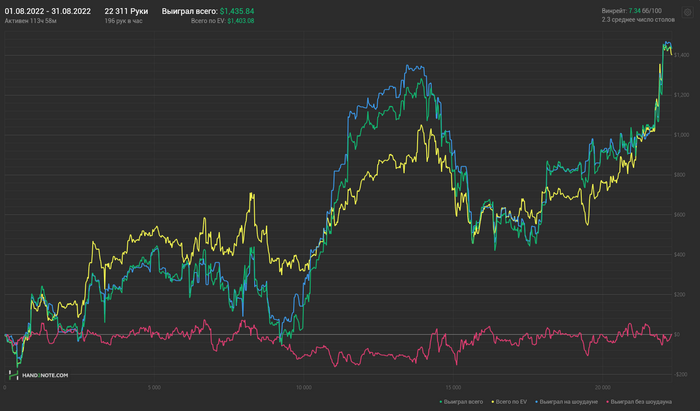Click the EV total $1,403.08
This screenshot has height=411, width=700.
pos(241,21)
